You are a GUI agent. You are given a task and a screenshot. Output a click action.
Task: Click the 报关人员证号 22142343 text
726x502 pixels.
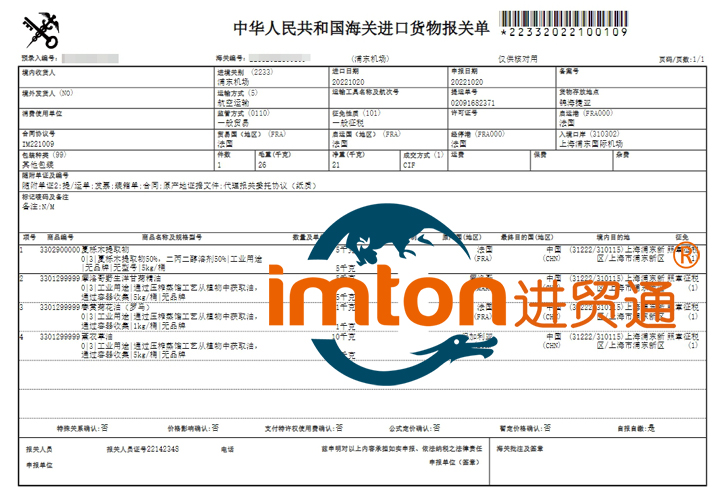(160, 449)
